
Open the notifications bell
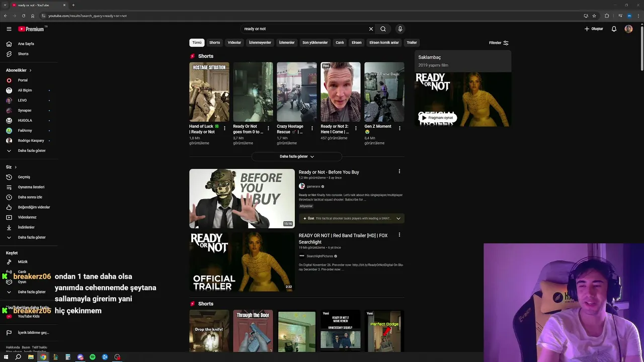(614, 29)
